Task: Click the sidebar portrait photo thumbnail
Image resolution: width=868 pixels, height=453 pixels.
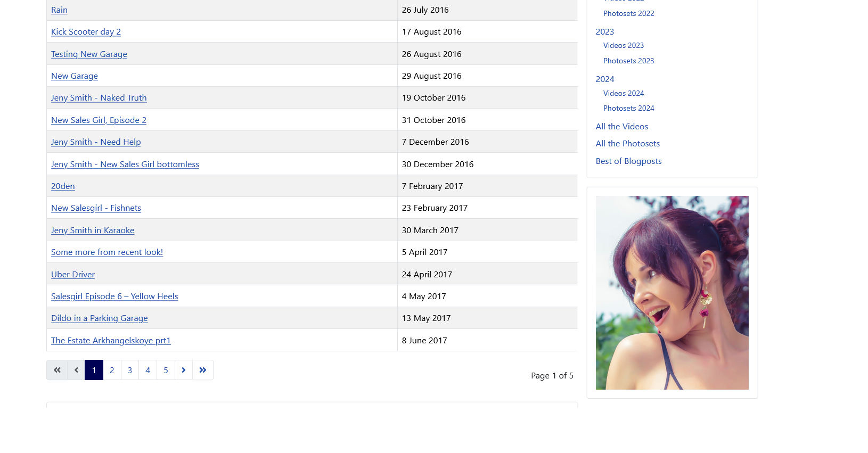Action: click(672, 293)
